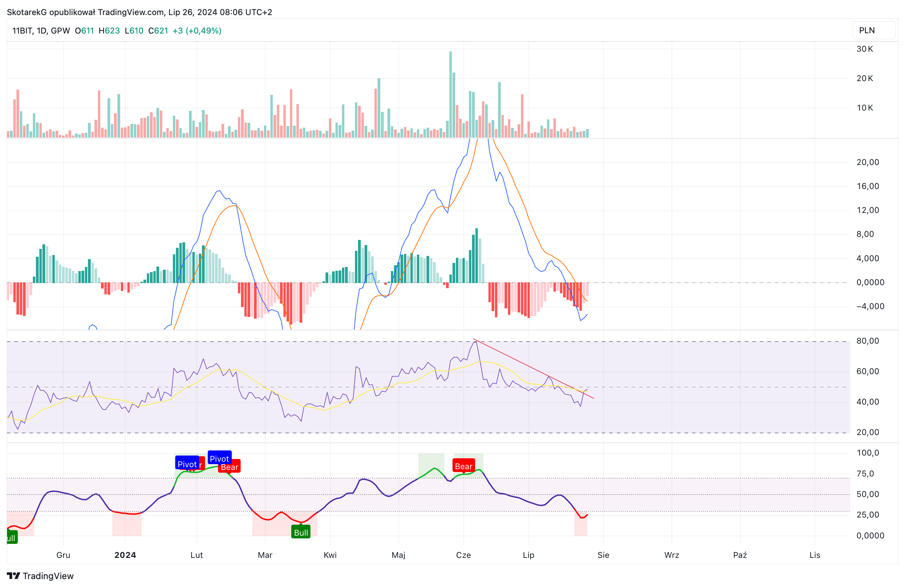905x588 pixels.
Task: Click the Lis month label
Action: [815, 555]
